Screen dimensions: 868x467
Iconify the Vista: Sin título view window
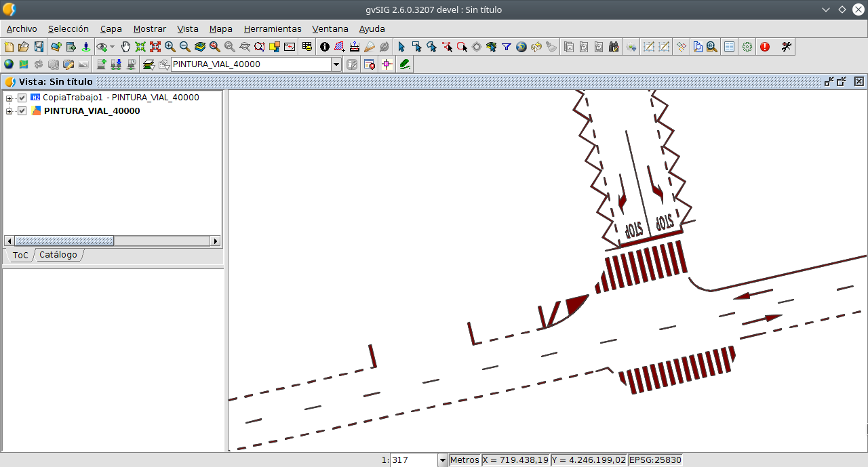829,81
